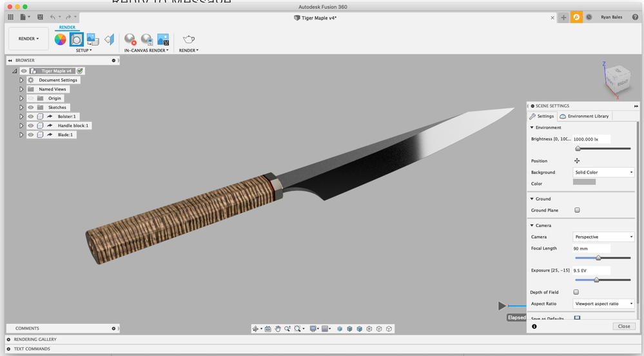
Task: Hide the Bolster:1 component
Action: (31, 116)
